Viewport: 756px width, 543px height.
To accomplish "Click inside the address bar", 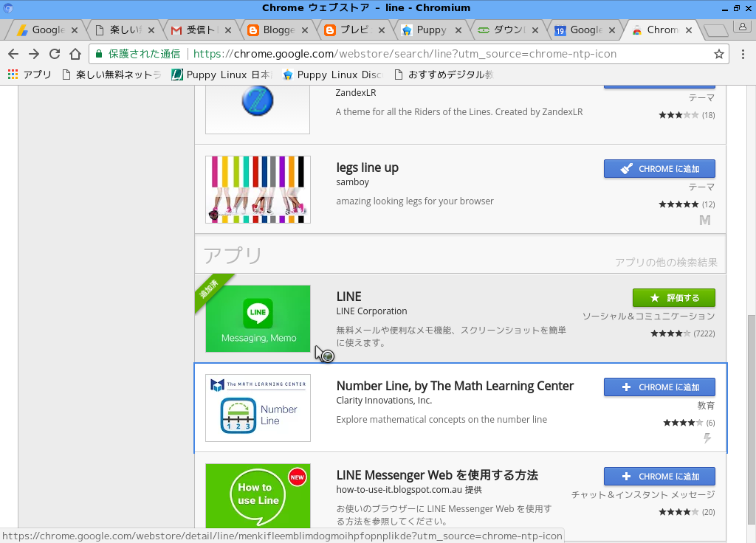I will tap(369, 54).
